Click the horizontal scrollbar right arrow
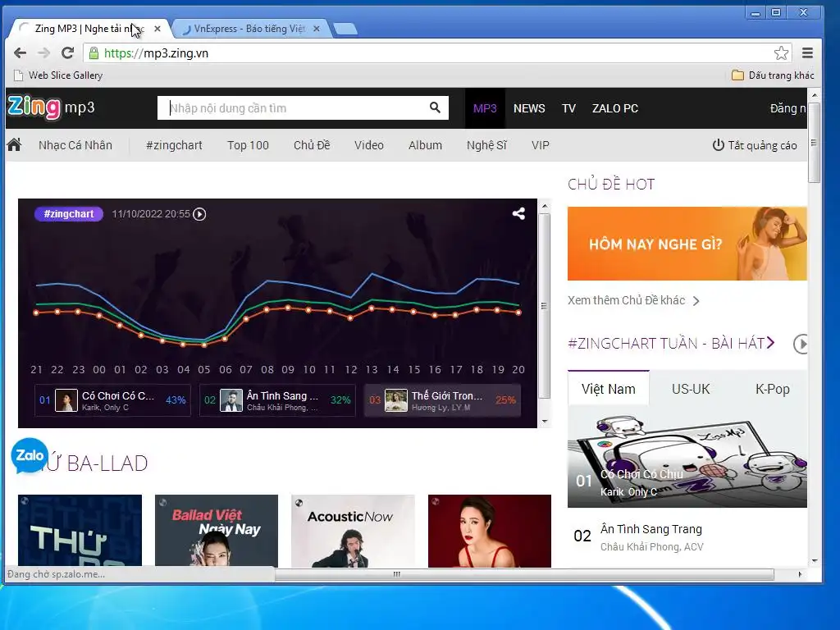This screenshot has width=840, height=630. coord(800,574)
